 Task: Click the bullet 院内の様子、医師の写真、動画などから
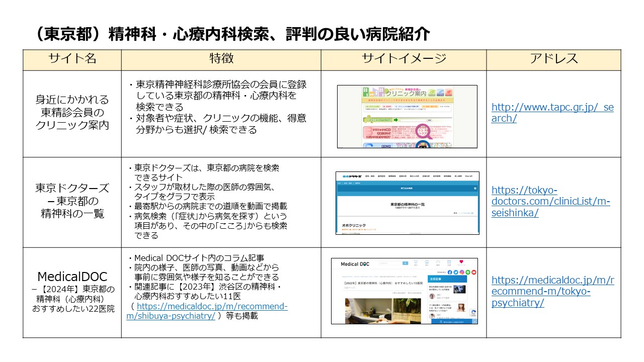pyautogui.click(x=203, y=273)
